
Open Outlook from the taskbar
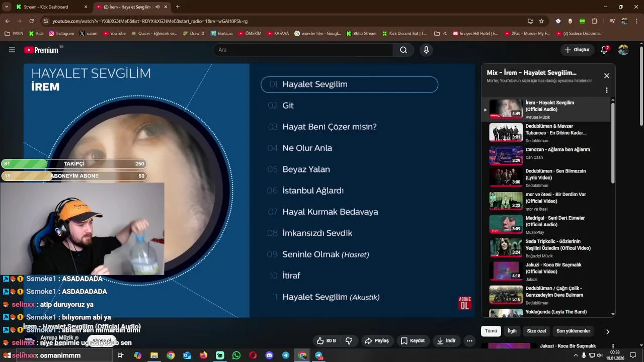coord(187,355)
